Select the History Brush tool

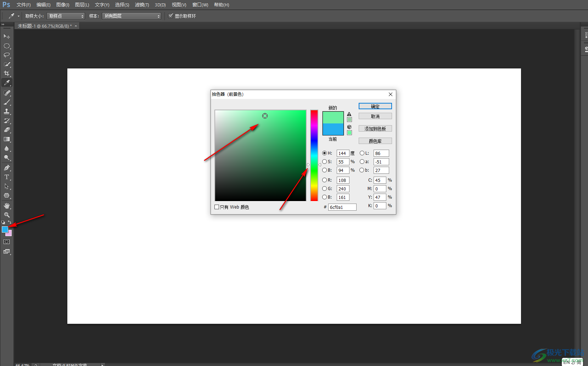7,121
